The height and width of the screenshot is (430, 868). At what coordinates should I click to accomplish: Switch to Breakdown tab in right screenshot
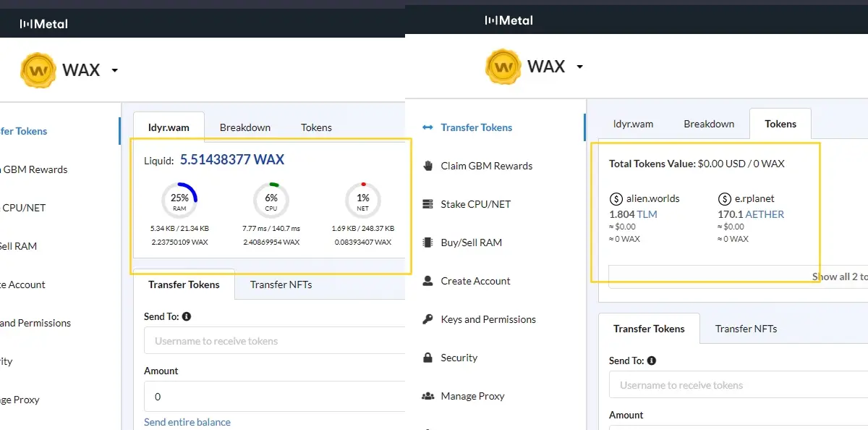[x=709, y=124]
